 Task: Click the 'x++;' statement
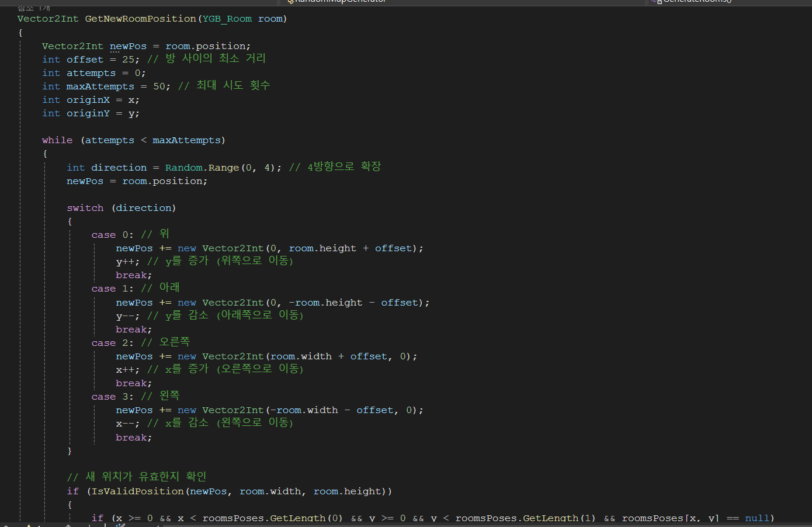(x=128, y=370)
